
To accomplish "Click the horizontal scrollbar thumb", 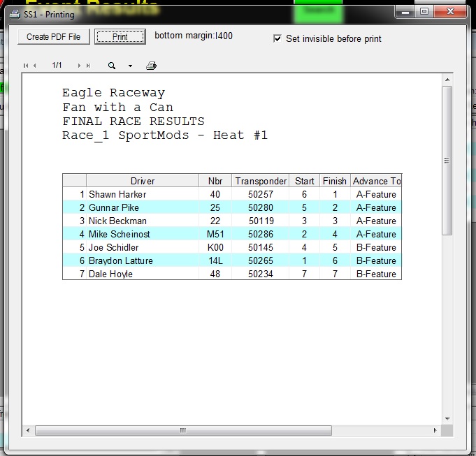I will point(183,430).
